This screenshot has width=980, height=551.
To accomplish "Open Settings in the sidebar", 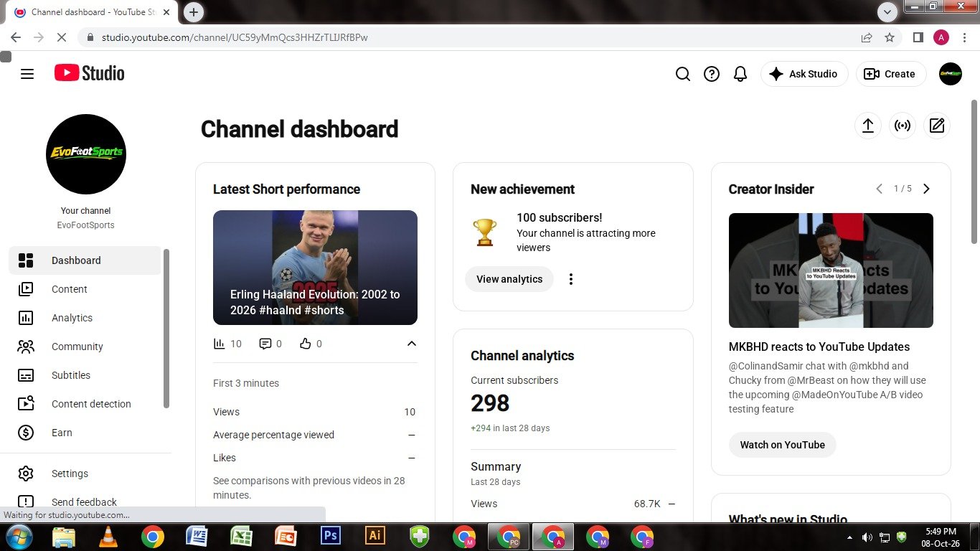I will 85,474.
